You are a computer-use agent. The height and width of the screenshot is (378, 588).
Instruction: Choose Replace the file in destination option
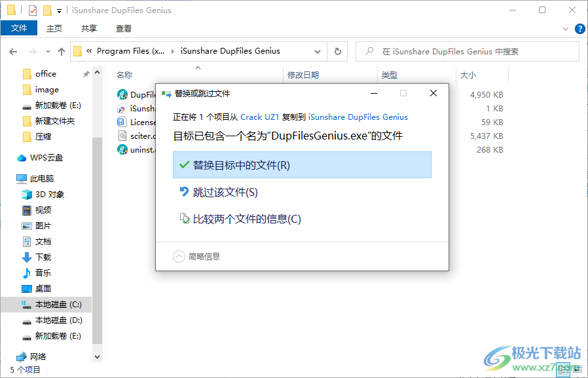(302, 165)
